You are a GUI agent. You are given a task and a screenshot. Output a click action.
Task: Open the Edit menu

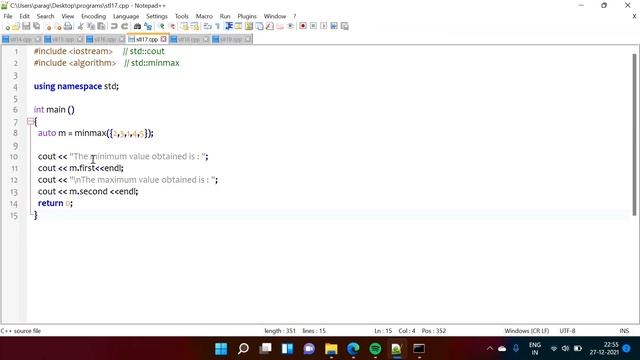pyautogui.click(x=24, y=16)
